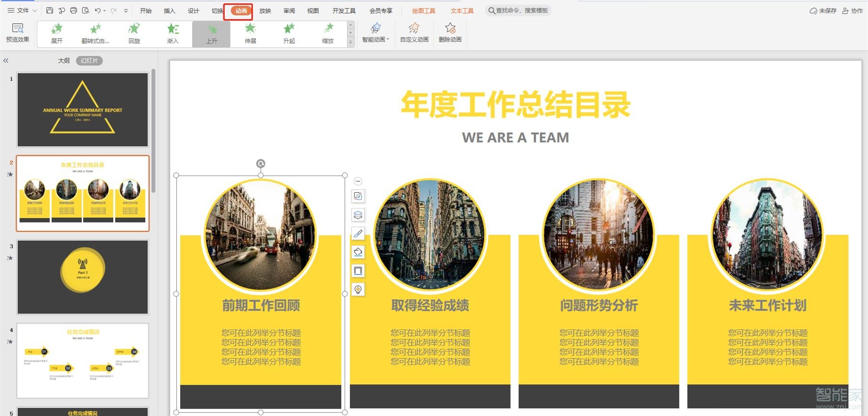The width and height of the screenshot is (868, 416).
Task: Click the 未来工作计划 heading text
Action: (768, 306)
